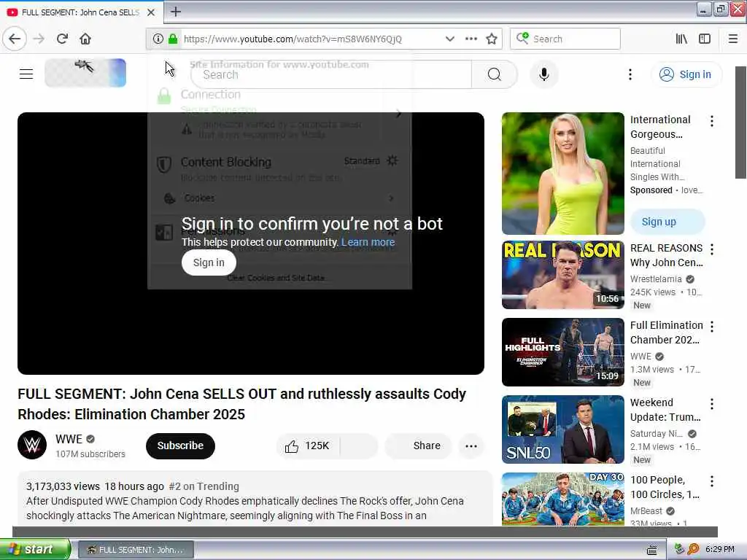Screen dimensions: 747x560
Task: Open the REAL REASONS Why John Cena thumbnail
Action: click(562, 275)
